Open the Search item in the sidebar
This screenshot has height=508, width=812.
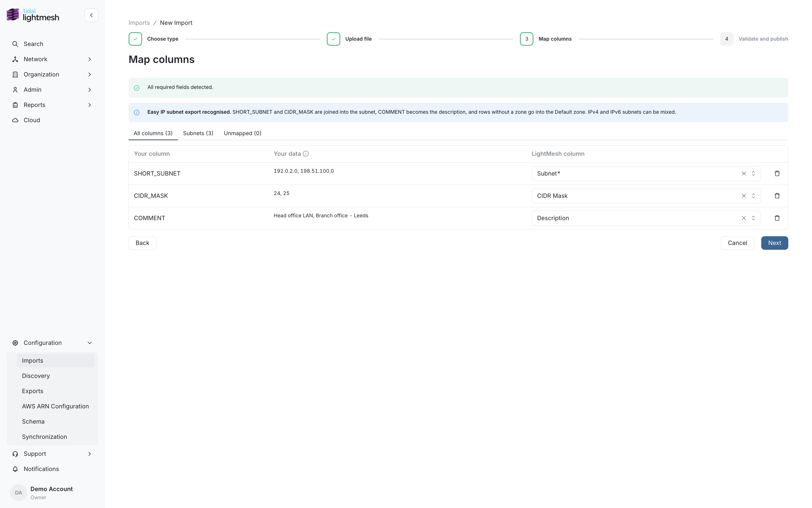[x=52, y=44]
